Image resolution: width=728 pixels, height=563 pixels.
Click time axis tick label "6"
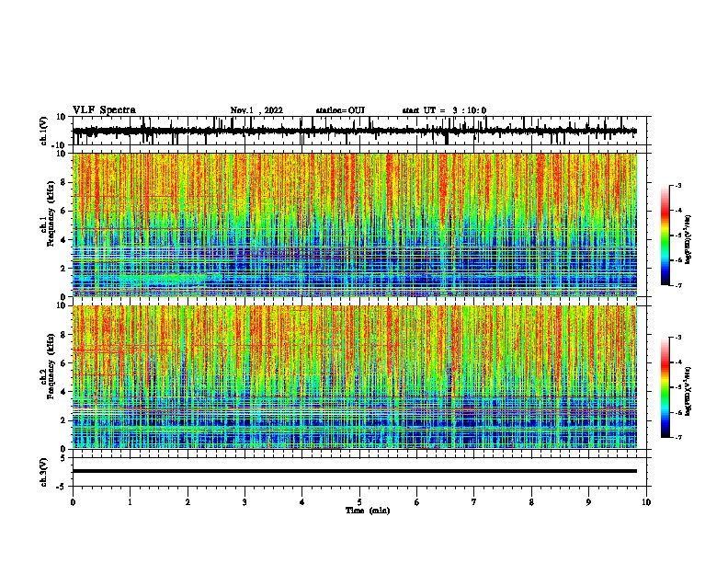point(417,502)
